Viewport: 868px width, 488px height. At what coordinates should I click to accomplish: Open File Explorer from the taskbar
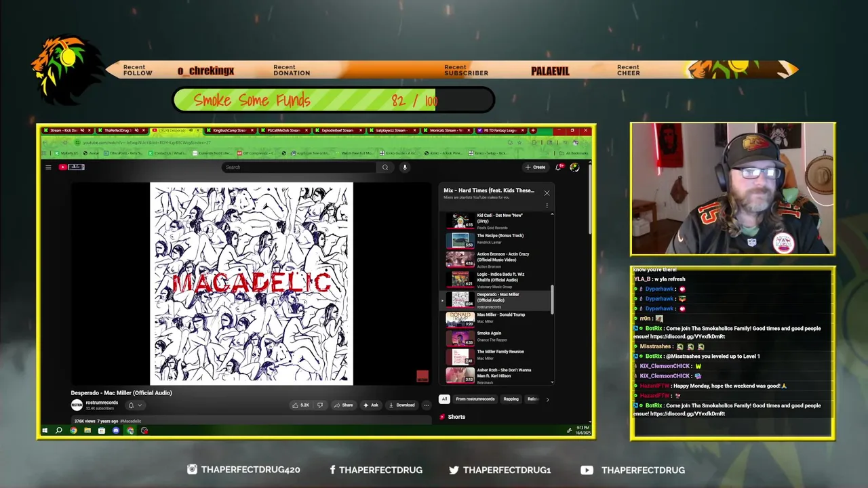pyautogui.click(x=87, y=430)
